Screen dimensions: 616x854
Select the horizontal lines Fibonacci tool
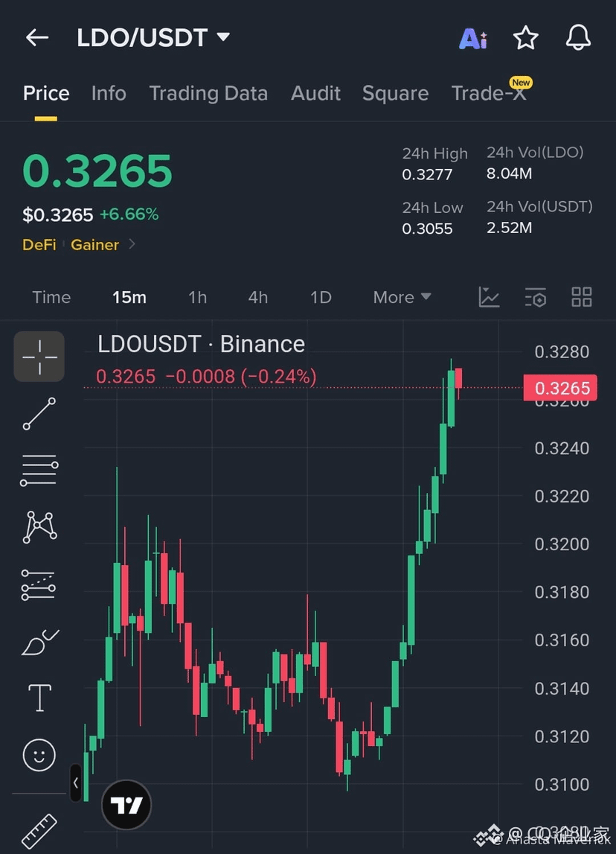[39, 471]
